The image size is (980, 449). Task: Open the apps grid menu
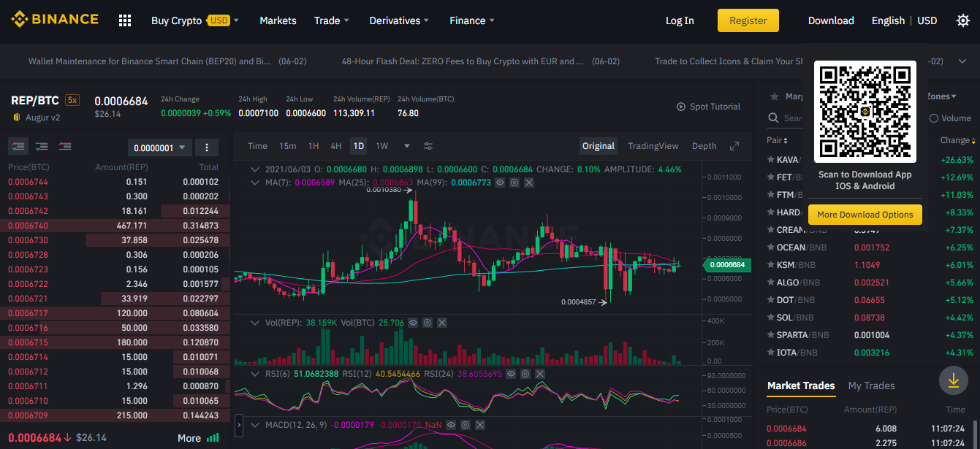click(x=125, y=20)
